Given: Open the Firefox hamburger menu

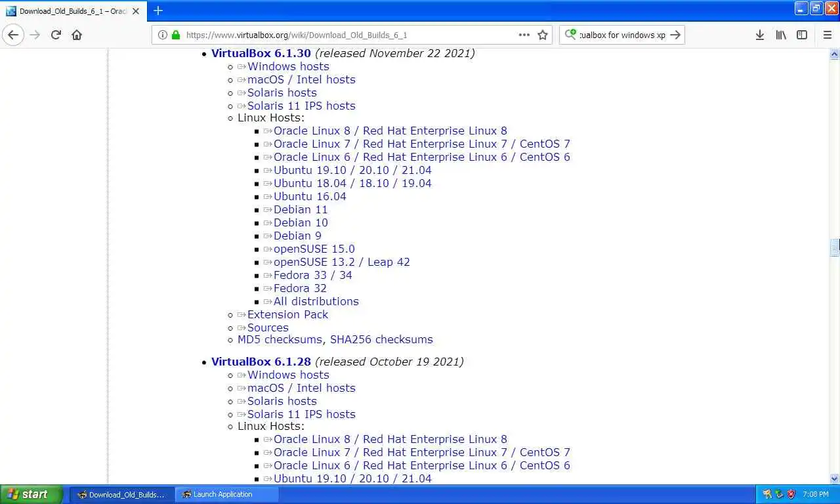Looking at the screenshot, I should point(826,35).
